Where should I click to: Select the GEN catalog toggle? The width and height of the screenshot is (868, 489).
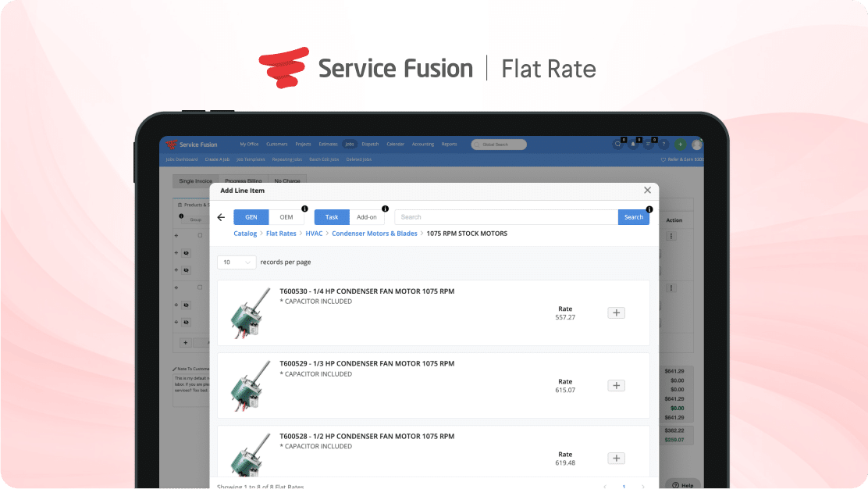point(251,217)
